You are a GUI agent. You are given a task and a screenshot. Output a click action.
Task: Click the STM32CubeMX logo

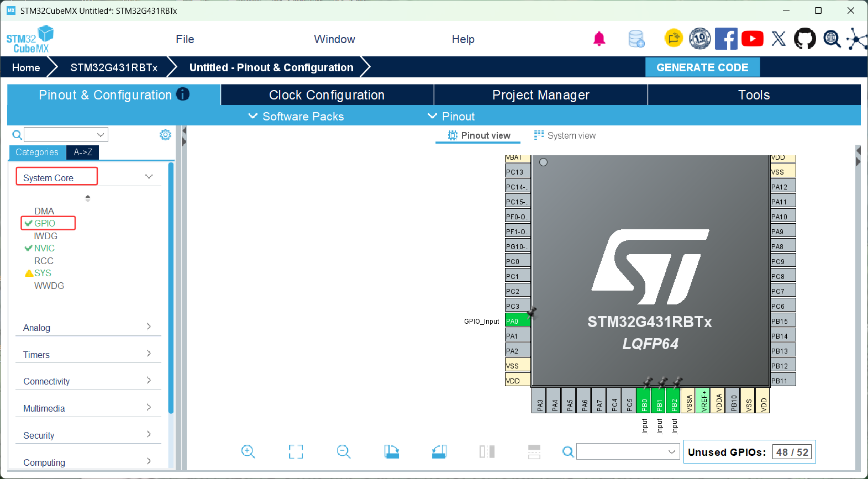pos(30,39)
